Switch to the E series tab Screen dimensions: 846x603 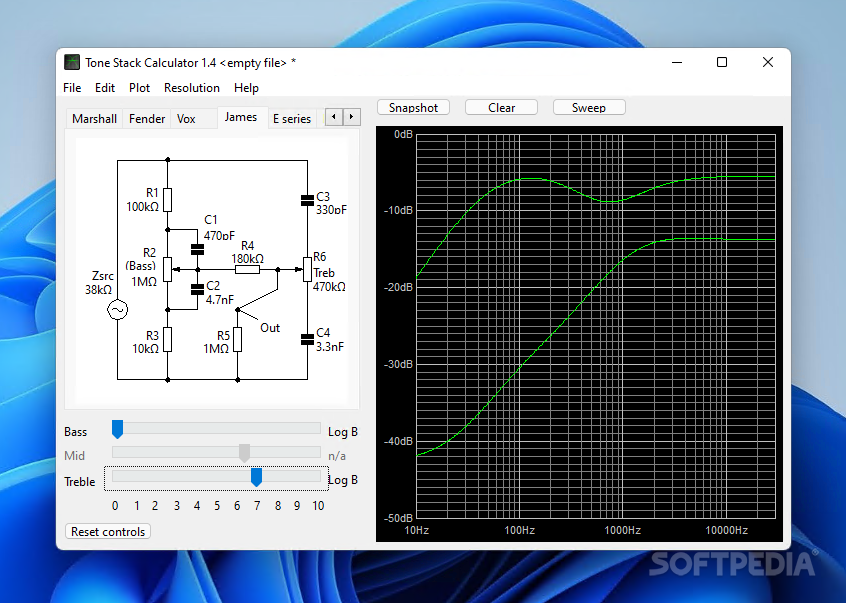point(292,119)
